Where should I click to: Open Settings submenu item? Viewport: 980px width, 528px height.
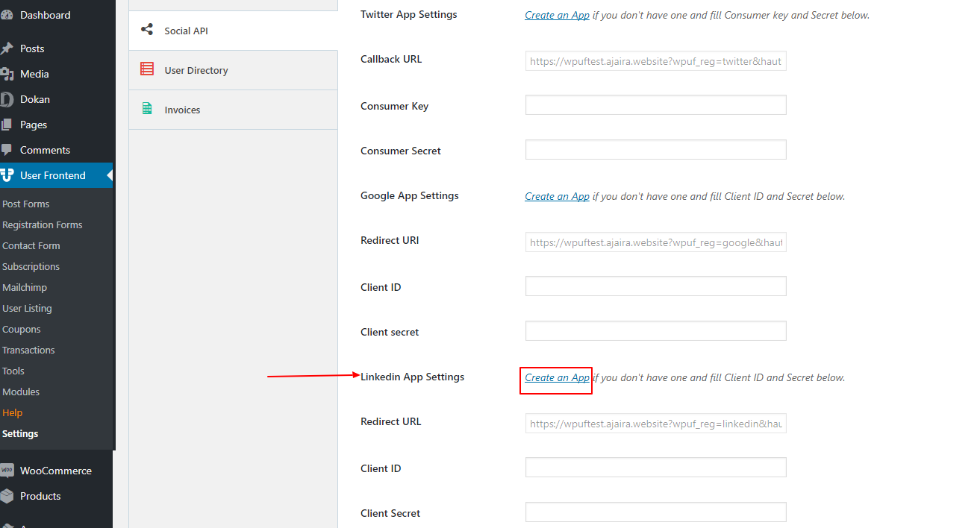click(x=21, y=433)
